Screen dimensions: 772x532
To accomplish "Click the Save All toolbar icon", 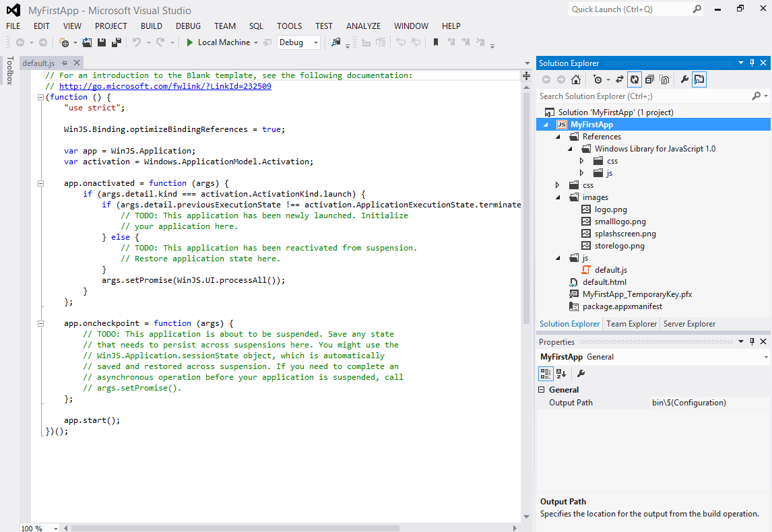I will click(x=117, y=43).
